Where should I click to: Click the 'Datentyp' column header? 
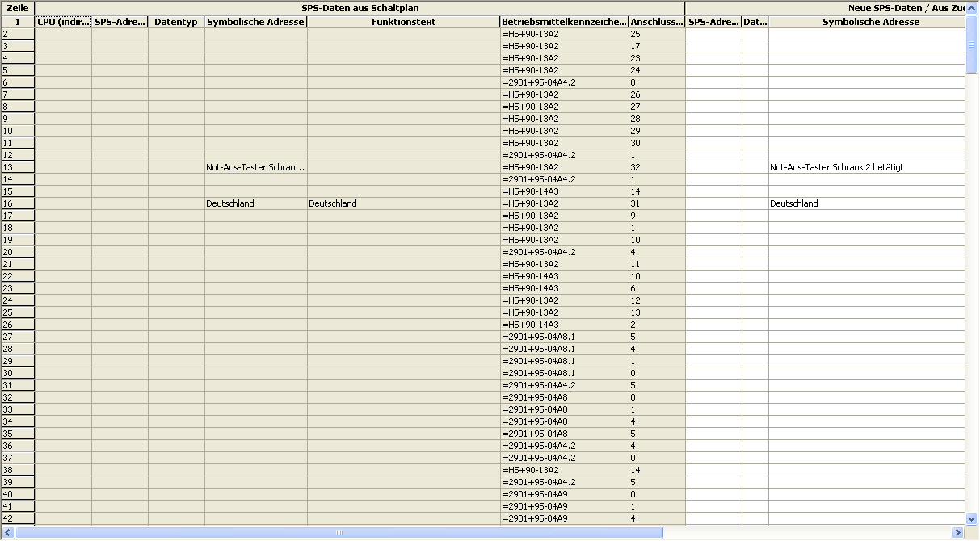point(176,22)
